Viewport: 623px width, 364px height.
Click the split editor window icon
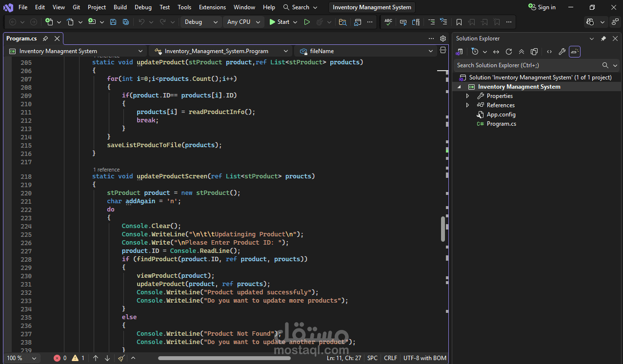click(x=443, y=50)
